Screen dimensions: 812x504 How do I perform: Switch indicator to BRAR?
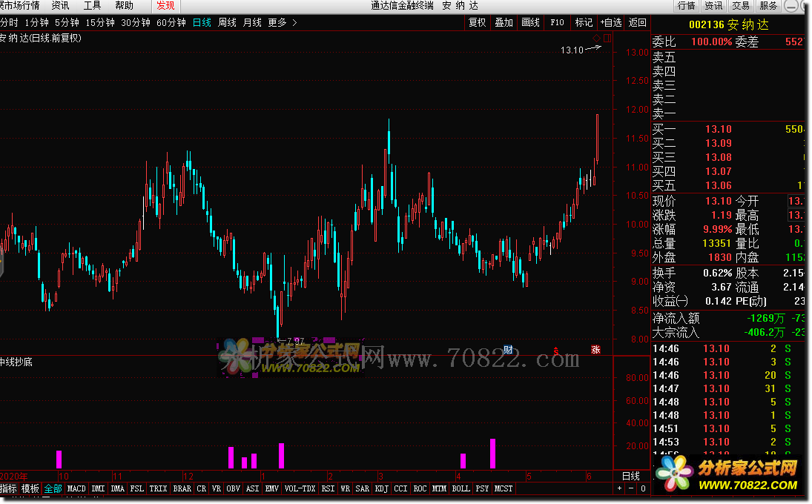point(182,488)
